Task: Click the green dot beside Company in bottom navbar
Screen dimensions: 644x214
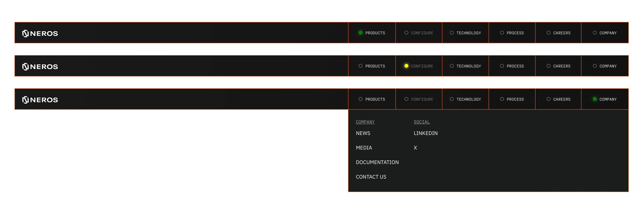Action: click(594, 99)
